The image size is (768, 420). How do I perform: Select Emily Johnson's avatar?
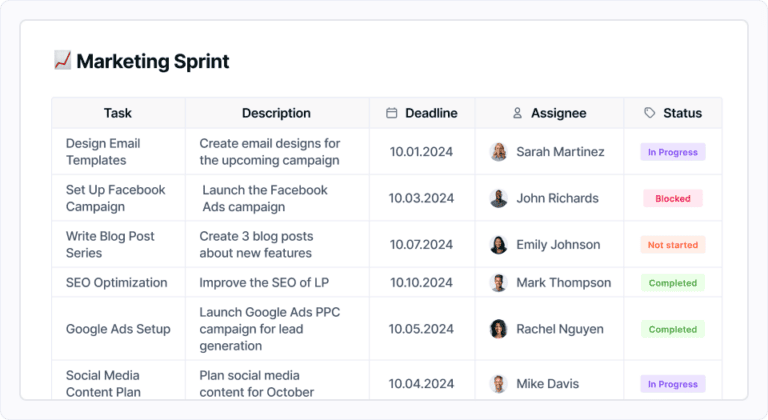(x=498, y=245)
